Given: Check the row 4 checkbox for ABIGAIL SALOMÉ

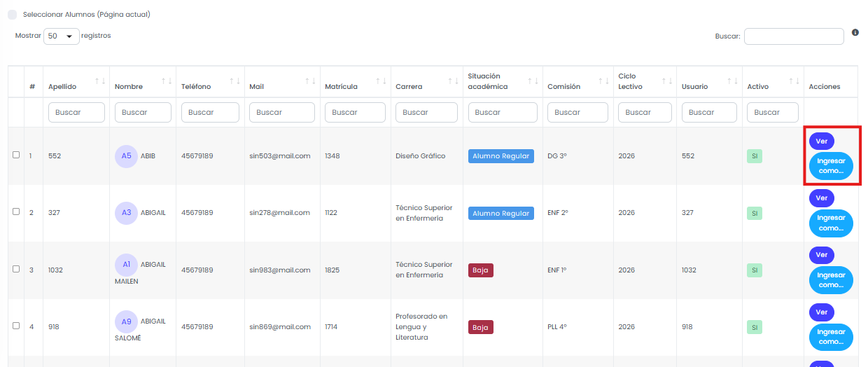Looking at the screenshot, I should [16, 325].
